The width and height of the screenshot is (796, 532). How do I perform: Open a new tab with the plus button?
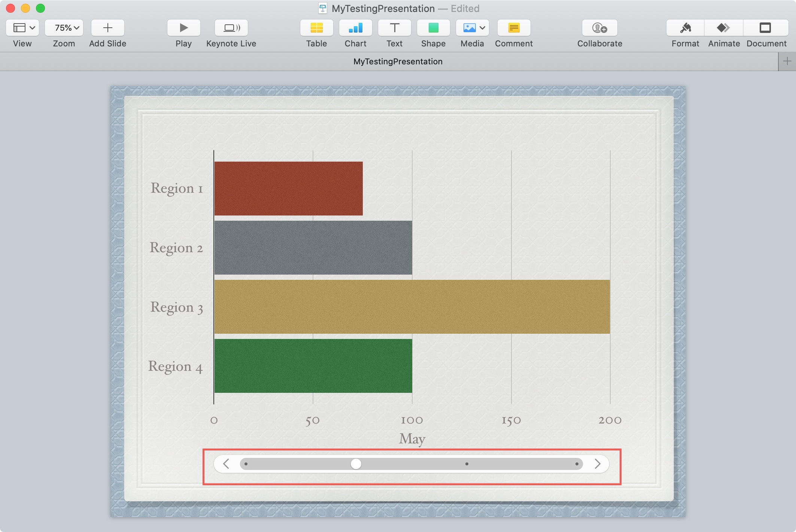[787, 61]
